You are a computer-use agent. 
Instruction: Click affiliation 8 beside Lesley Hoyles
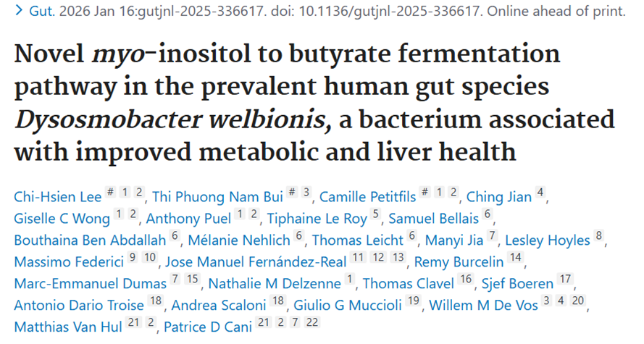(598, 237)
